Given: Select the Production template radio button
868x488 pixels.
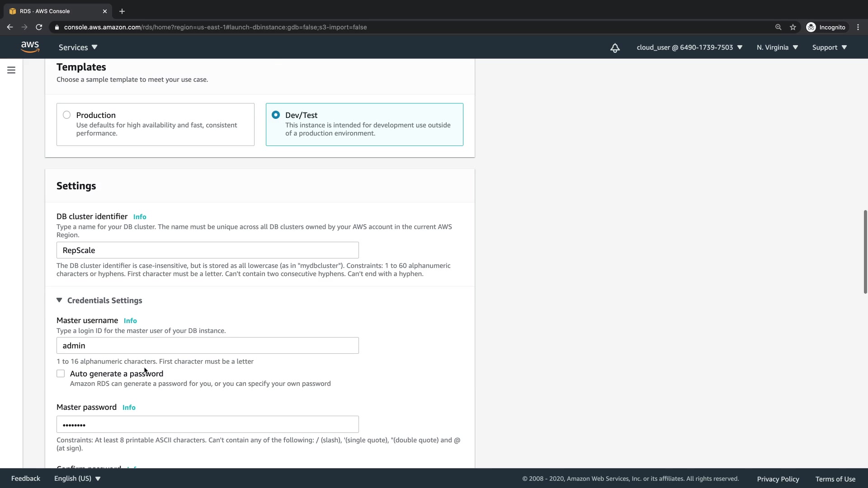Looking at the screenshot, I should click(x=67, y=115).
